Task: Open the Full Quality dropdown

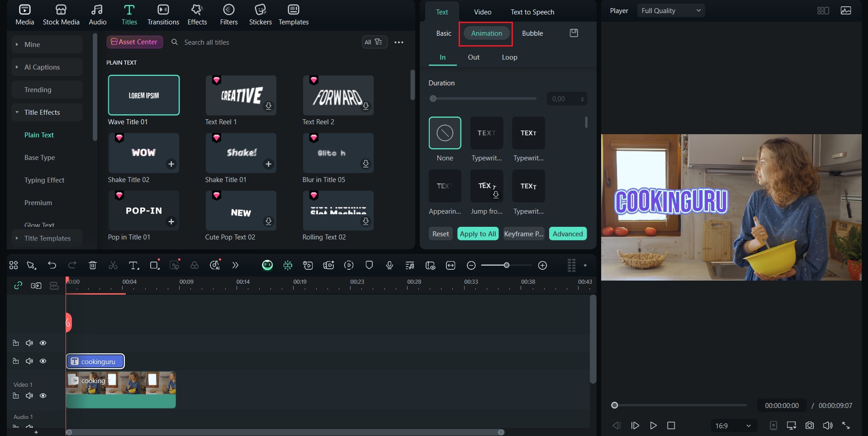Action: (x=670, y=10)
